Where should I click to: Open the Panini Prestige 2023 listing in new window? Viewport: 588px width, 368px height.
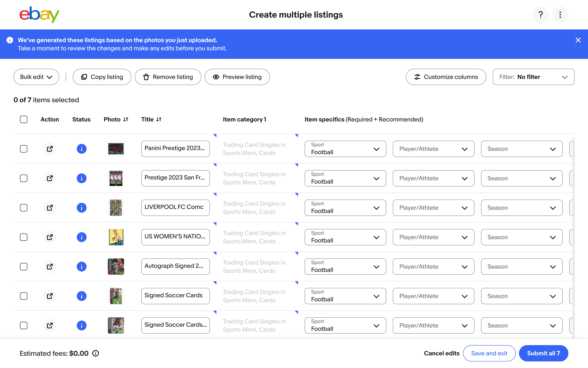(x=50, y=149)
